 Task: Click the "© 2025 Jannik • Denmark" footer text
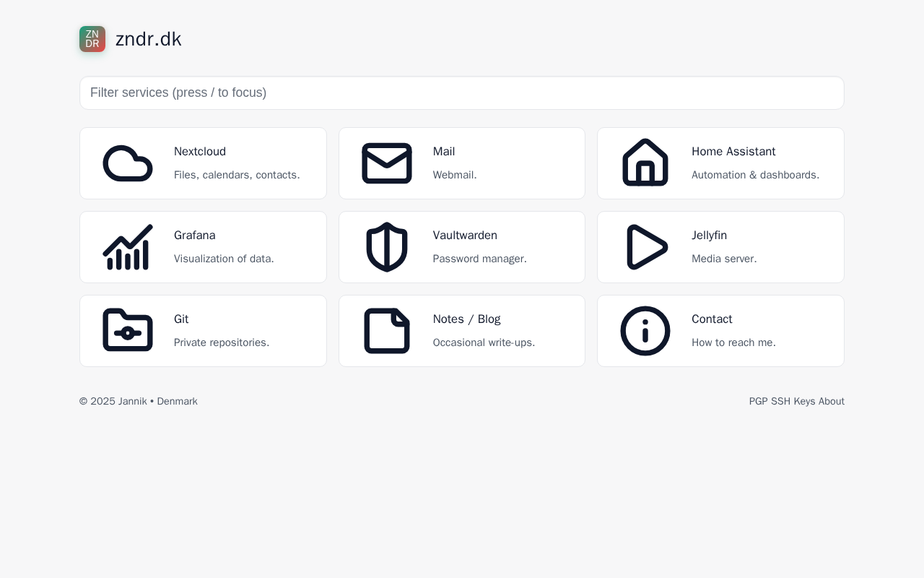click(x=139, y=402)
